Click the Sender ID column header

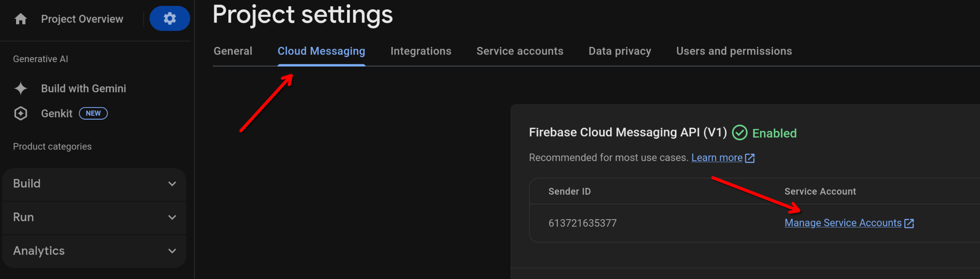570,192
